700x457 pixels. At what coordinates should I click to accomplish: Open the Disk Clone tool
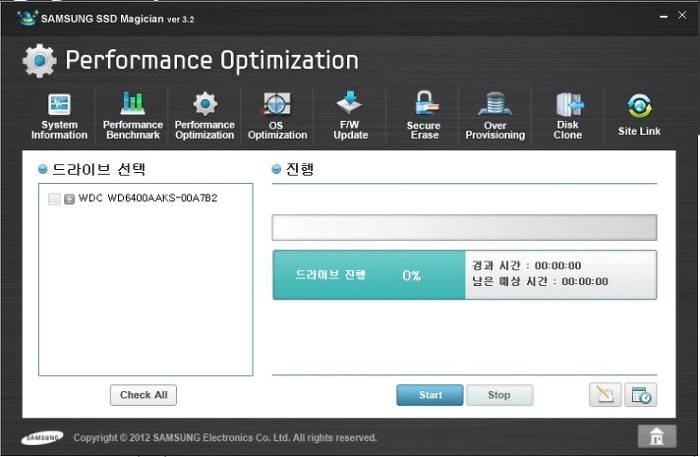coord(568,116)
